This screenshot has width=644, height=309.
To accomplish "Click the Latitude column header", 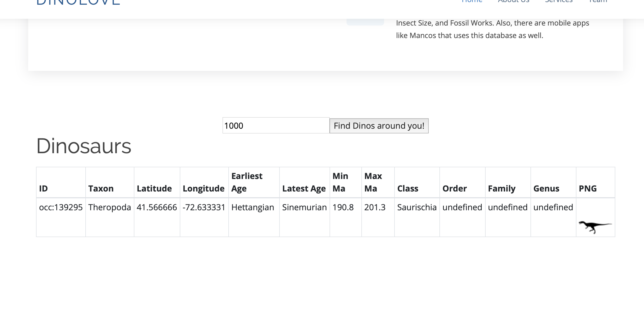I will (x=154, y=188).
